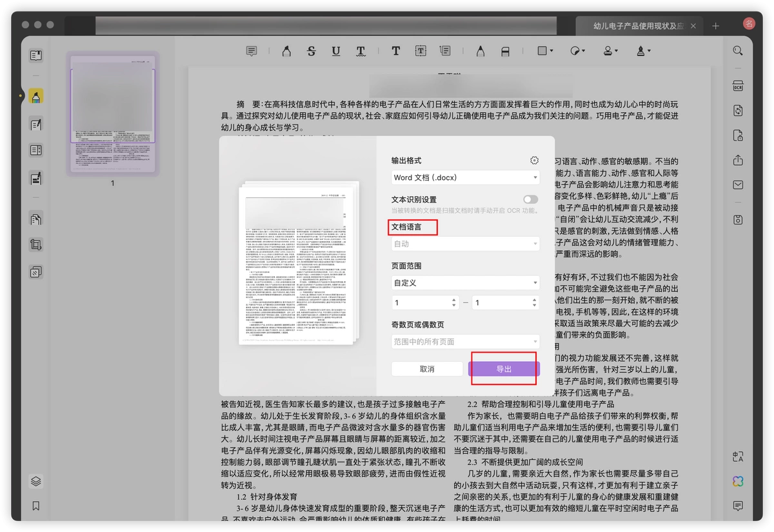Close the 幼儿电子产品 document tab

click(694, 26)
